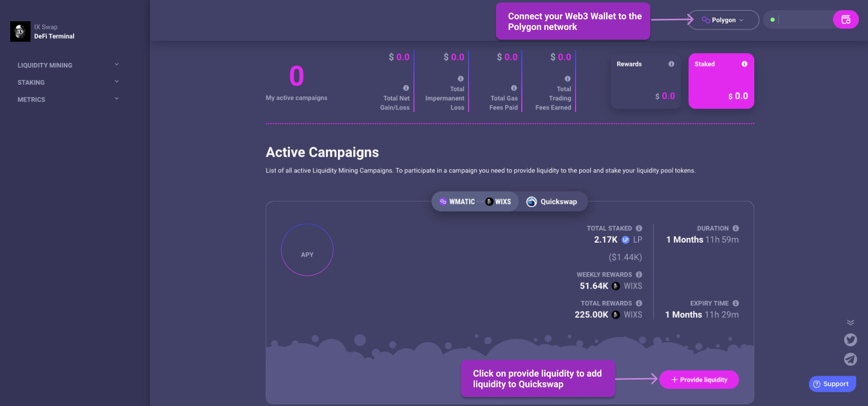Show info for Total Trading Fees Earned
Image resolution: width=868 pixels, height=406 pixels.
pos(567,79)
